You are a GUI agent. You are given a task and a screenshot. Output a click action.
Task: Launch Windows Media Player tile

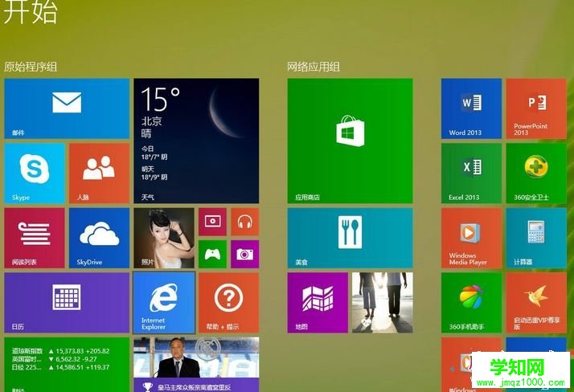pyautogui.click(x=471, y=238)
